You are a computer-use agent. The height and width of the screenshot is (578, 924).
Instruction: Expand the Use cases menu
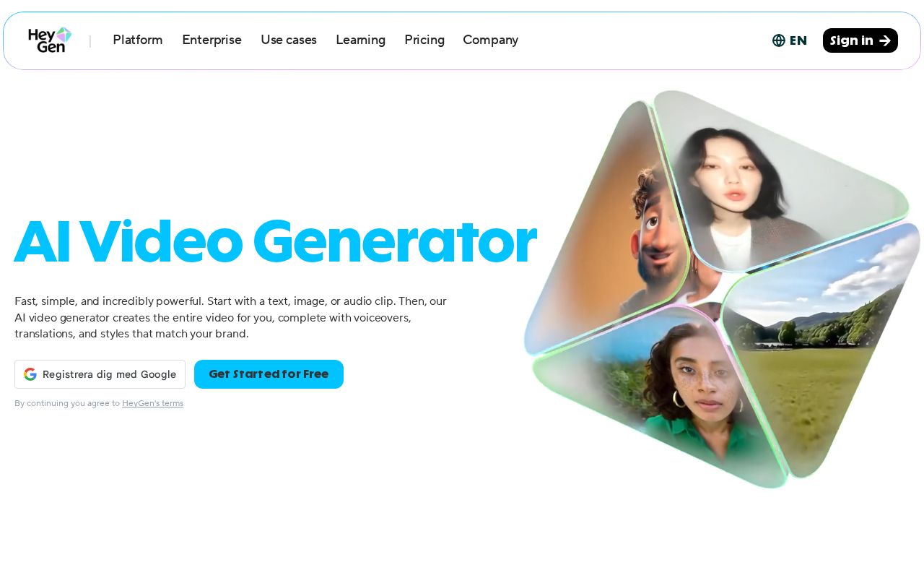tap(289, 40)
